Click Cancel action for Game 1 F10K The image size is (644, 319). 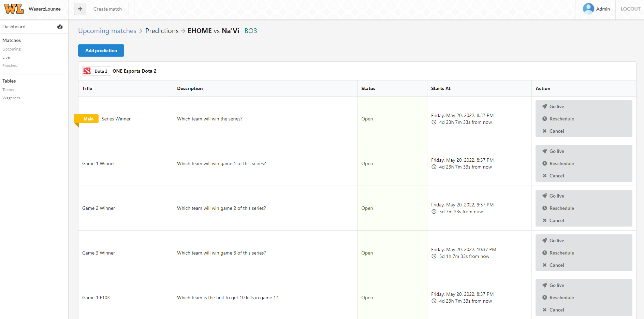(557, 309)
